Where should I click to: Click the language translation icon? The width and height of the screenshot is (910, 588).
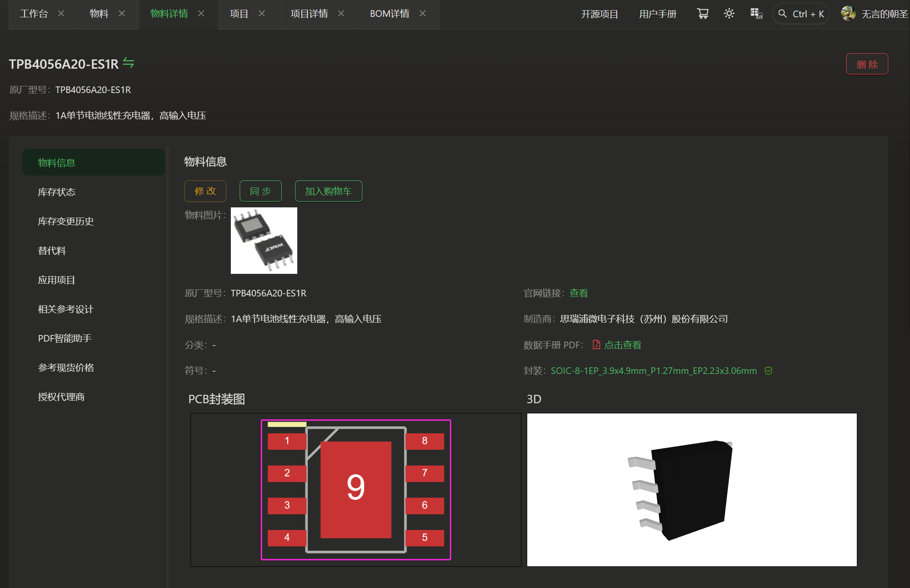tap(756, 14)
